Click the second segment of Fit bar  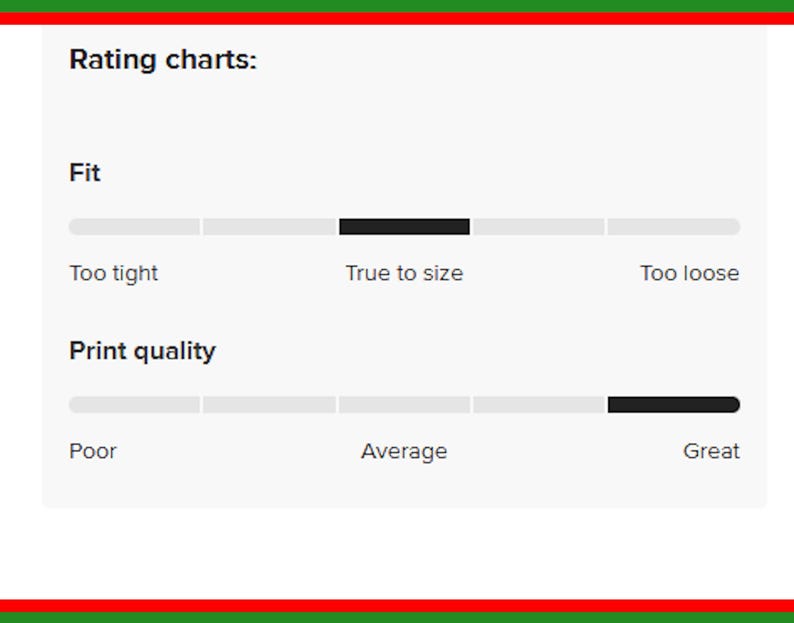click(x=269, y=226)
